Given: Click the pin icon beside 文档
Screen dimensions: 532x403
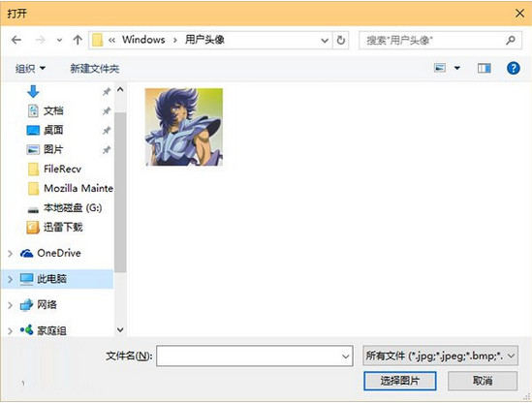Looking at the screenshot, I should (107, 111).
